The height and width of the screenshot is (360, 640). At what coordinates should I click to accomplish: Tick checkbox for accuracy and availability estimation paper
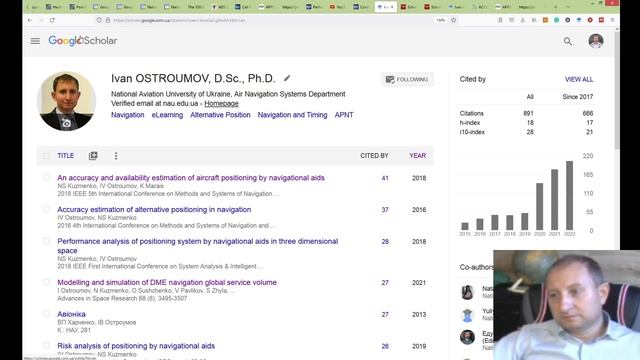coord(46,178)
